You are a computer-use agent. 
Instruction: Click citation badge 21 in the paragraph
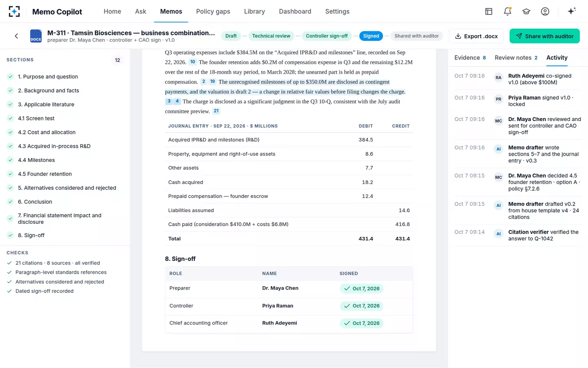pos(216,111)
